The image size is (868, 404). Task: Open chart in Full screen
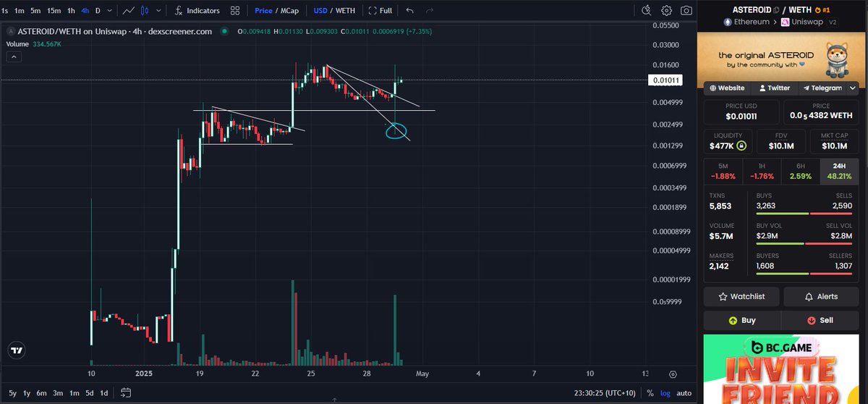[380, 11]
